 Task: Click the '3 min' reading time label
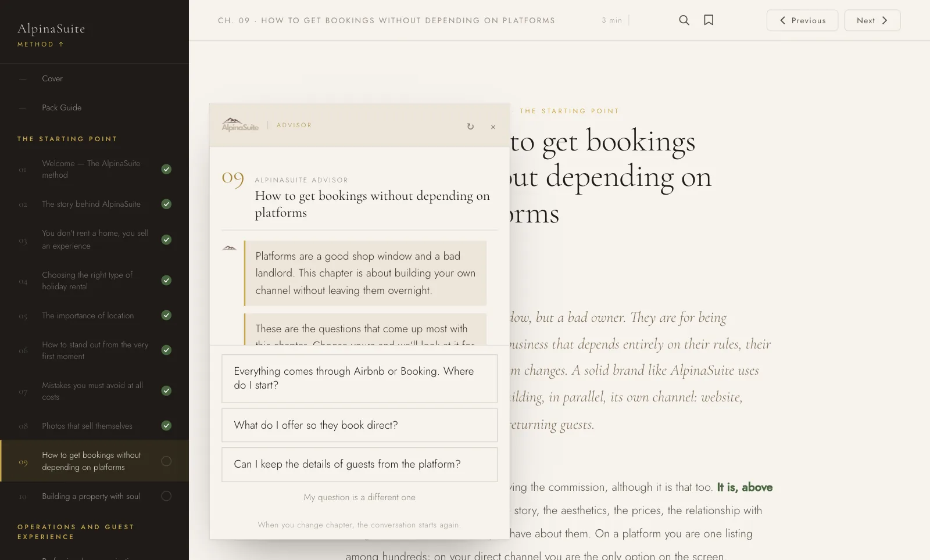click(x=611, y=20)
